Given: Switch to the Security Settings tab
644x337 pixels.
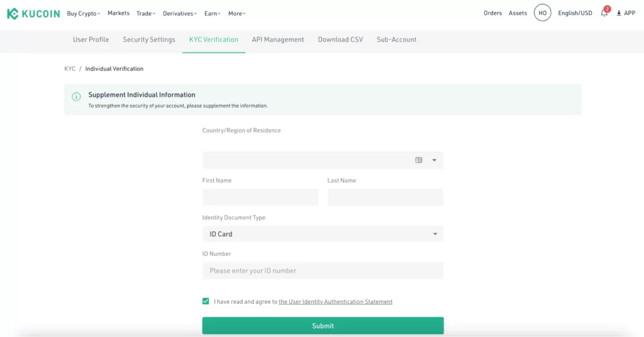Looking at the screenshot, I should 149,40.
